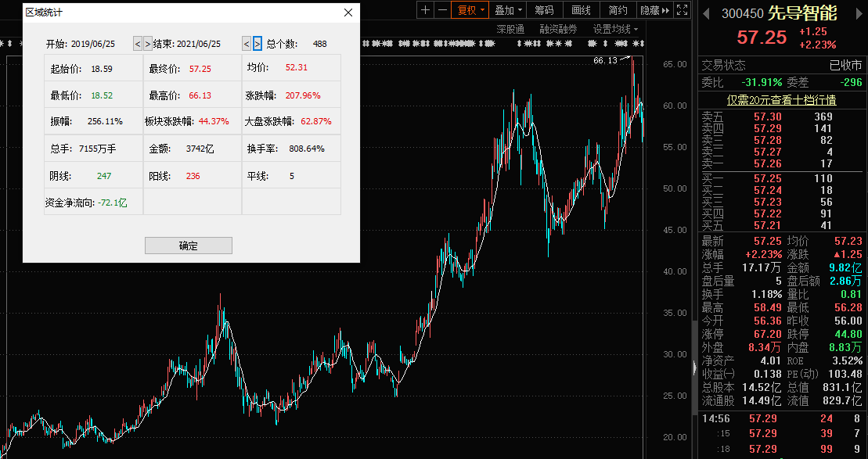This screenshot has width=868, height=459.
Task: Close the 区域统计 dialog
Action: pos(348,13)
